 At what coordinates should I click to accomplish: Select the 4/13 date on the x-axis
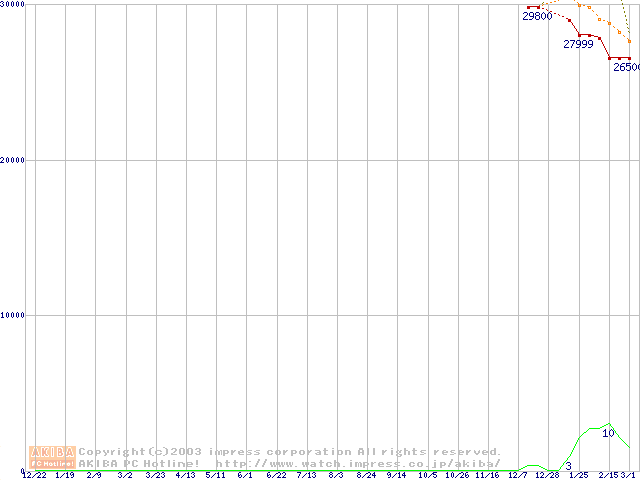(x=185, y=476)
